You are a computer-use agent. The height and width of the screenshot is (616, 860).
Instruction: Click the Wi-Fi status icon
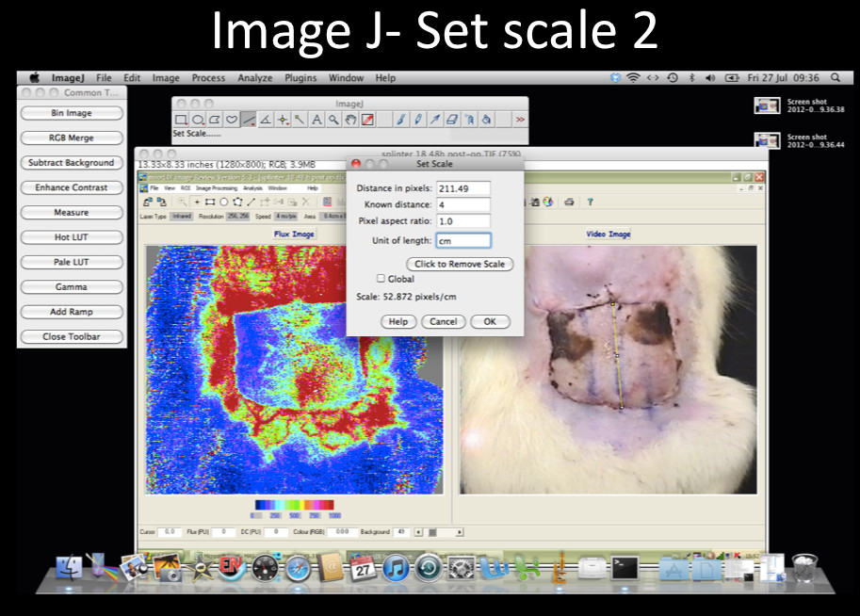pos(633,78)
